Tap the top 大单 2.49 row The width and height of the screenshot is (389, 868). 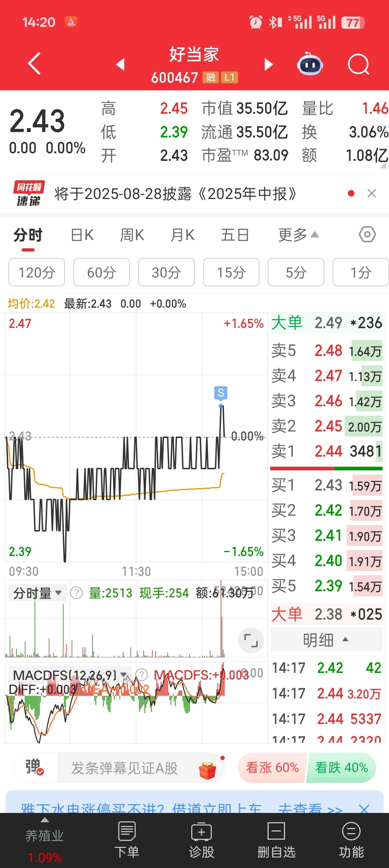point(326,323)
